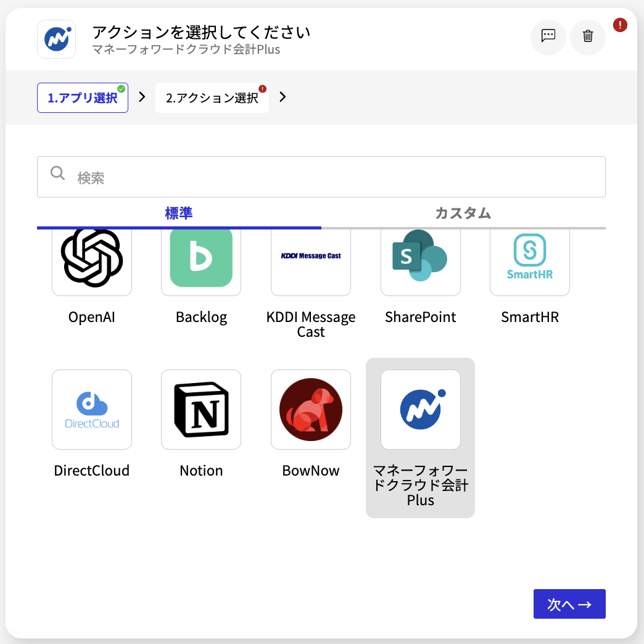Click the 次へ button
644x644 pixels.
coord(569,604)
